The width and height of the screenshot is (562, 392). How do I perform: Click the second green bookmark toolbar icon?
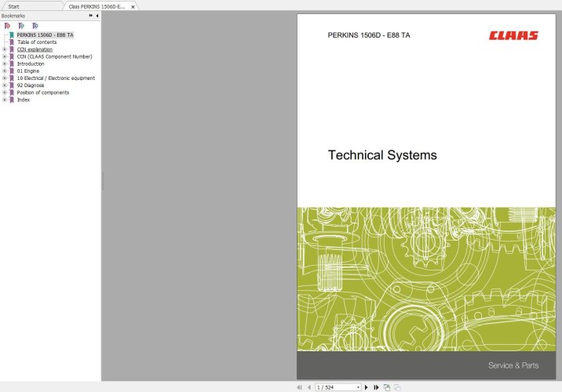[21, 26]
